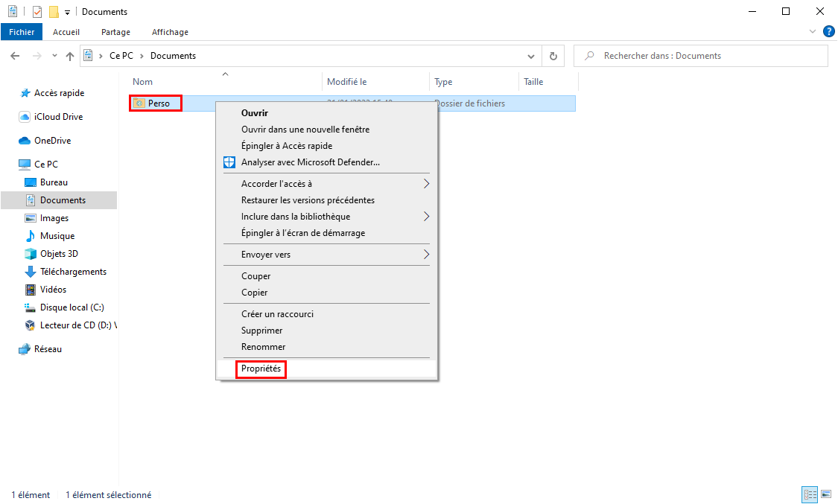Choose Renommer in the context menu
Screen dimensions: 838x504
pos(326,347)
